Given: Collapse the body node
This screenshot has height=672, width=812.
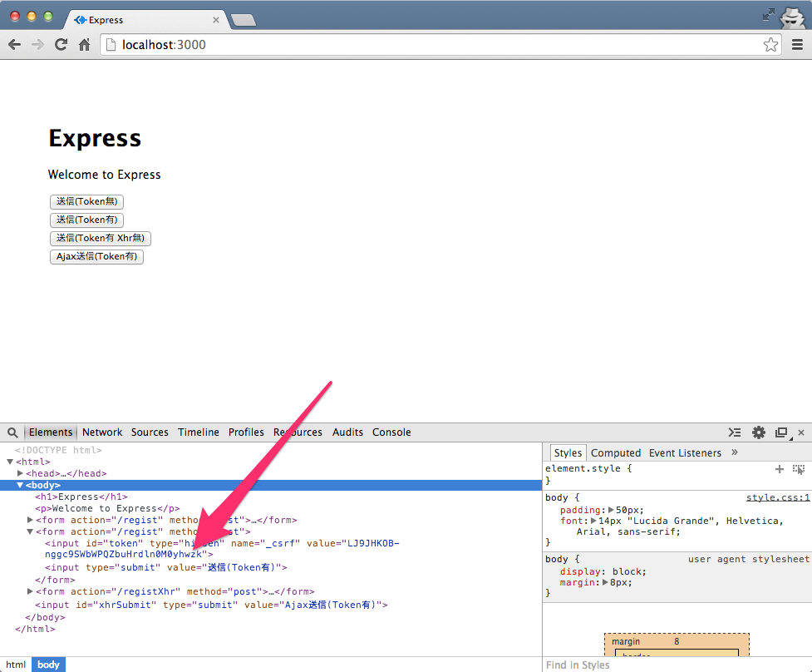Looking at the screenshot, I should 20,485.
